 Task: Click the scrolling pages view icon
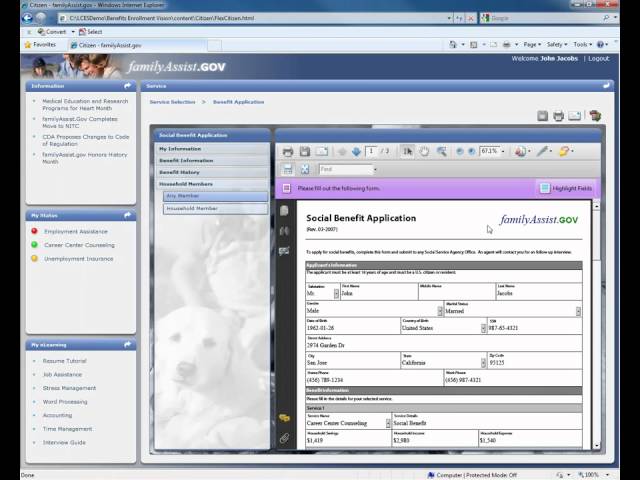point(288,169)
